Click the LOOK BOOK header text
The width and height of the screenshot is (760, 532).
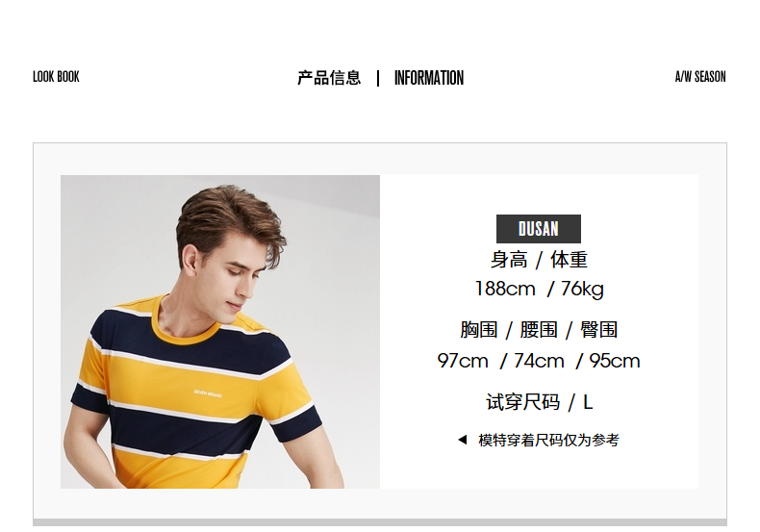pyautogui.click(x=56, y=77)
